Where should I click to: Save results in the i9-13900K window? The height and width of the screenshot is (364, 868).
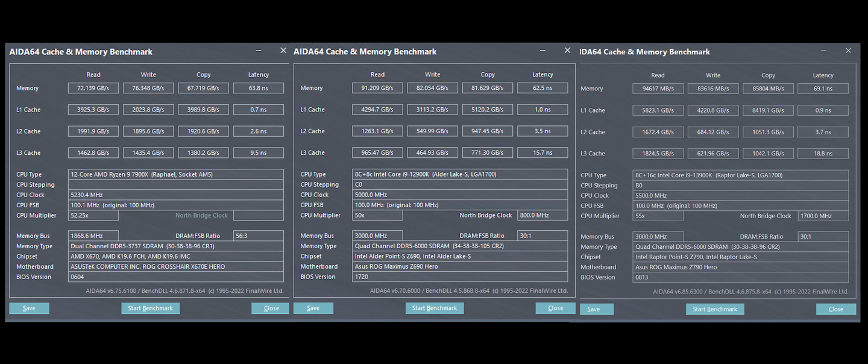pos(593,309)
